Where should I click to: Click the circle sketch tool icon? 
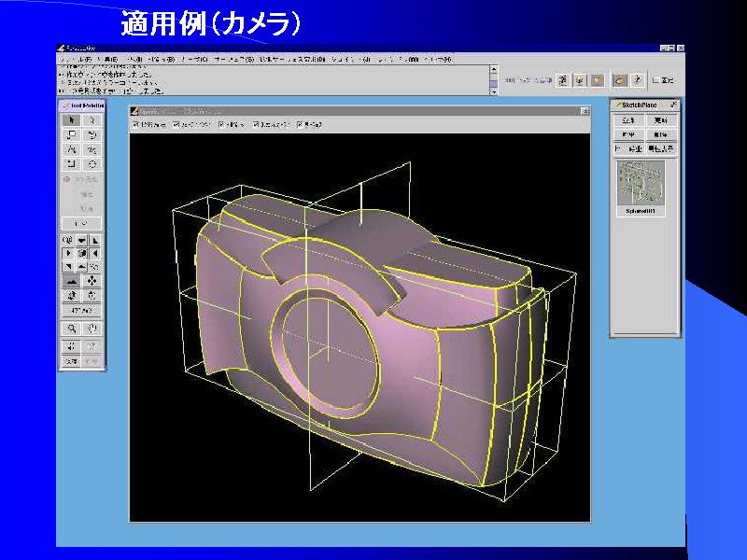point(92,164)
